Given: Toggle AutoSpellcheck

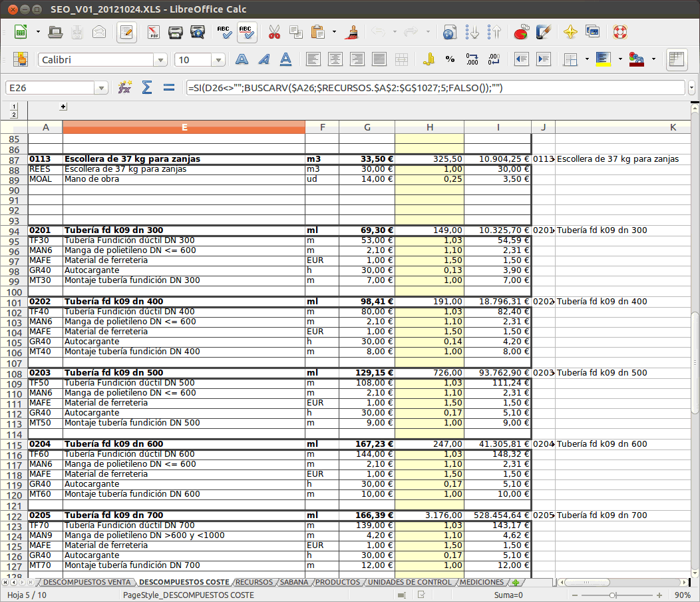Looking at the screenshot, I should point(247,32).
